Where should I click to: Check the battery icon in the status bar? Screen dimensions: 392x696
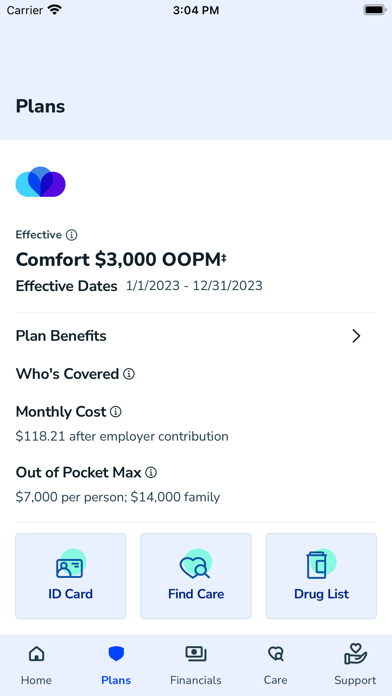click(375, 10)
